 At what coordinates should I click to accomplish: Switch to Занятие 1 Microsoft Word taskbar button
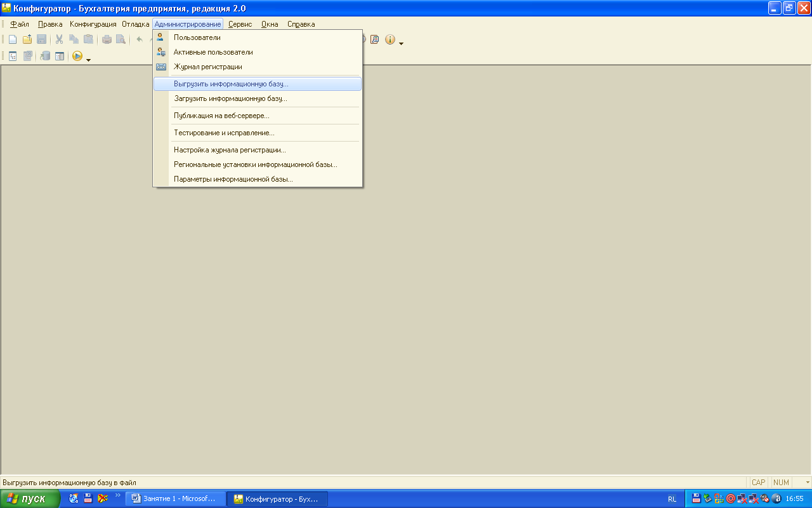tap(176, 498)
